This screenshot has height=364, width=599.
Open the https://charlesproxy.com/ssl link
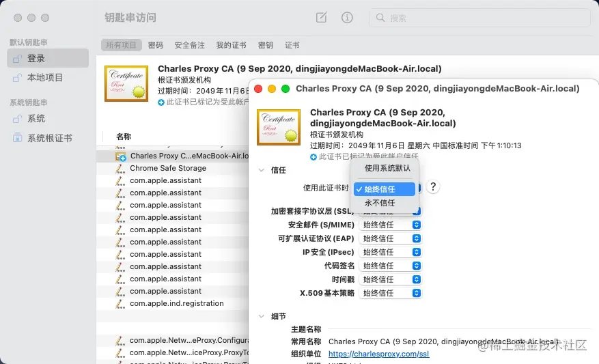(378, 354)
